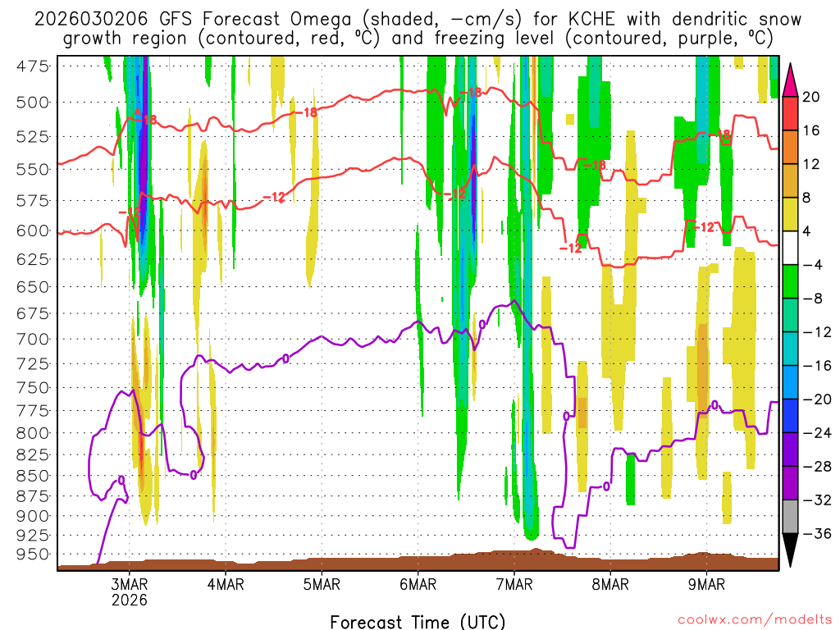
Task: Click the -12 contour label just before 8MAR
Action: pos(571,248)
